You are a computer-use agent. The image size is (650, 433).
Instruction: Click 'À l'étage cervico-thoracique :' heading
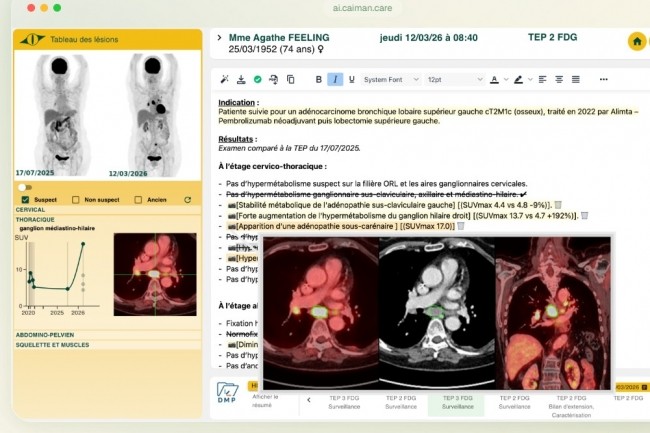pyautogui.click(x=272, y=166)
